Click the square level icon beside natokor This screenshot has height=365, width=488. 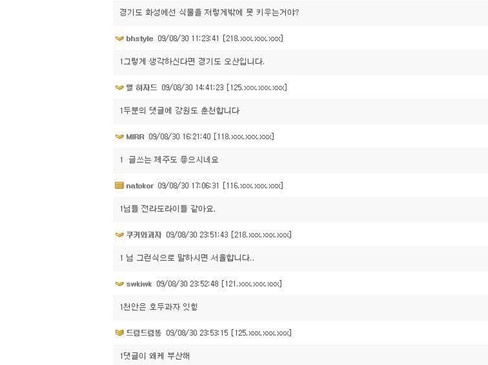(x=119, y=185)
